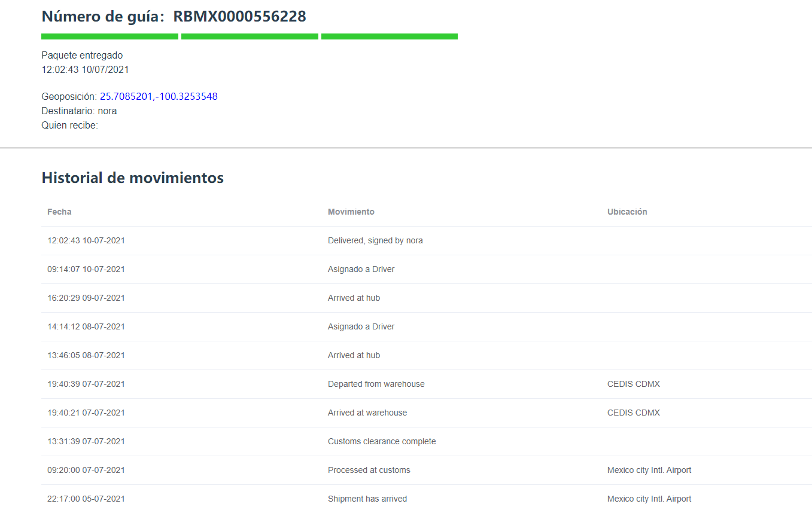Click the Movimiento column header

coord(351,212)
